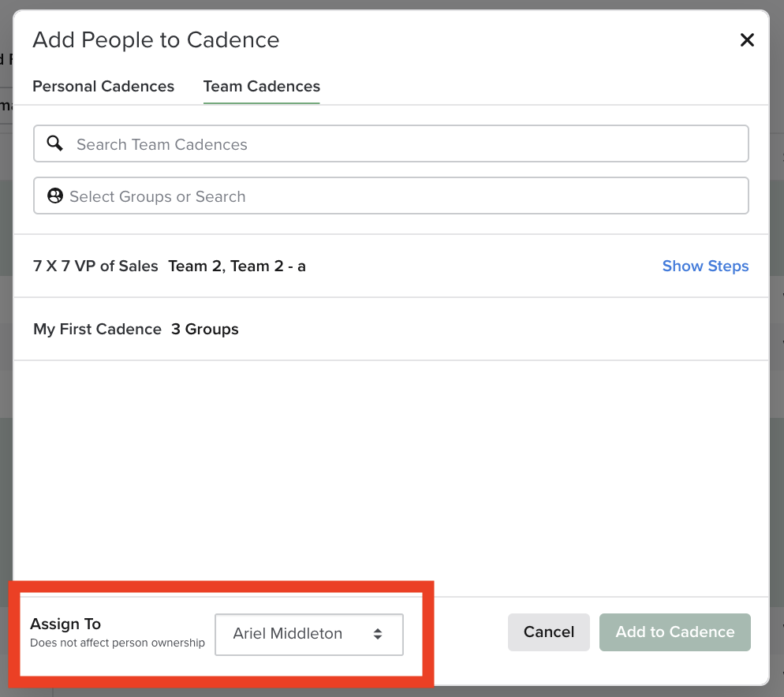This screenshot has width=784, height=697.
Task: Select the My First Cadence row
Action: (x=391, y=329)
